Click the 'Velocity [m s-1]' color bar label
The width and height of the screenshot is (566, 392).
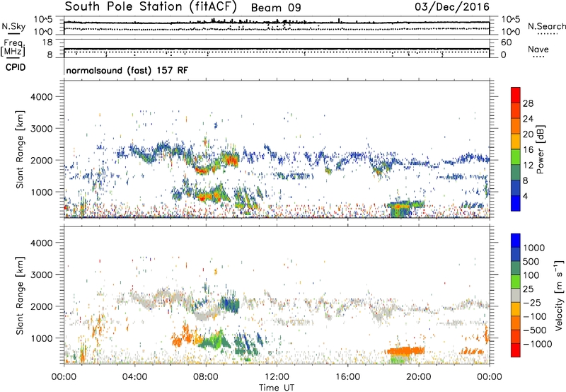[x=559, y=295]
